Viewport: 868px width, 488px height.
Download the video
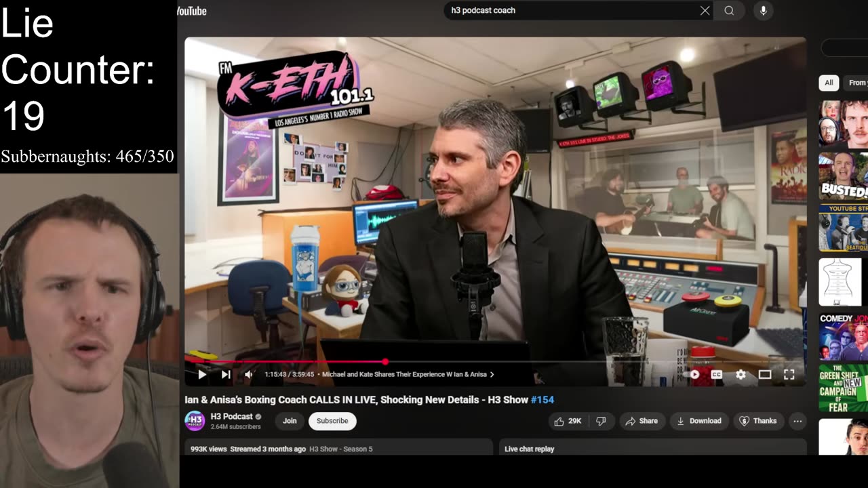[699, 421]
